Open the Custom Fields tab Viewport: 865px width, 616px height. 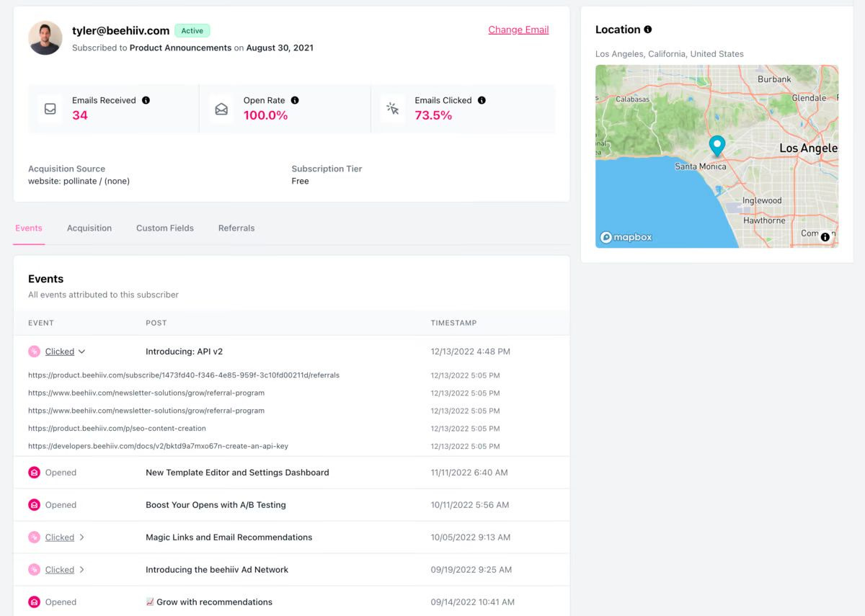point(165,228)
